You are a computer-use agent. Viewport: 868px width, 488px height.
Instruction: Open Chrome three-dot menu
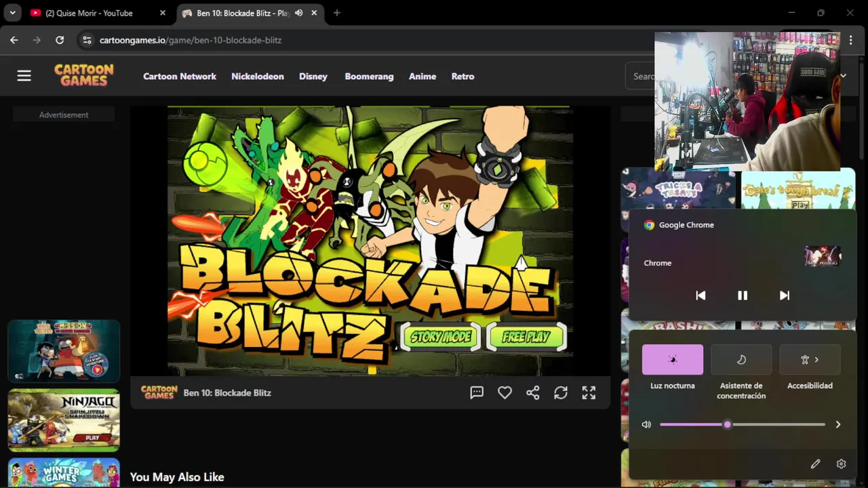(851, 40)
